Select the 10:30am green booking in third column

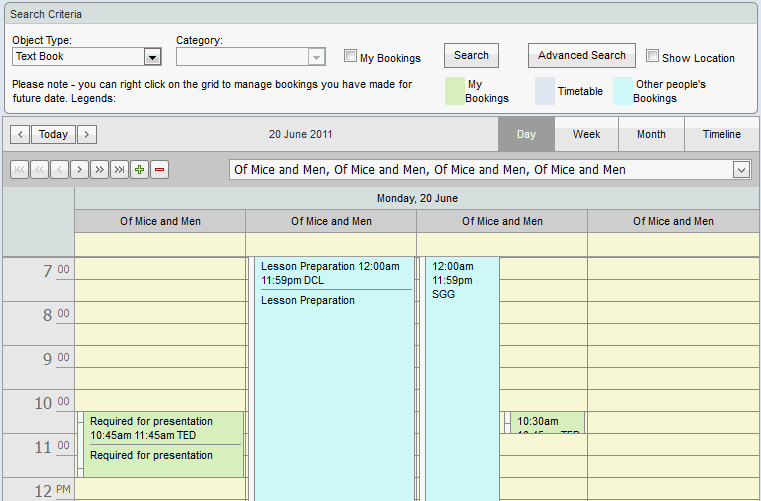[x=547, y=423]
